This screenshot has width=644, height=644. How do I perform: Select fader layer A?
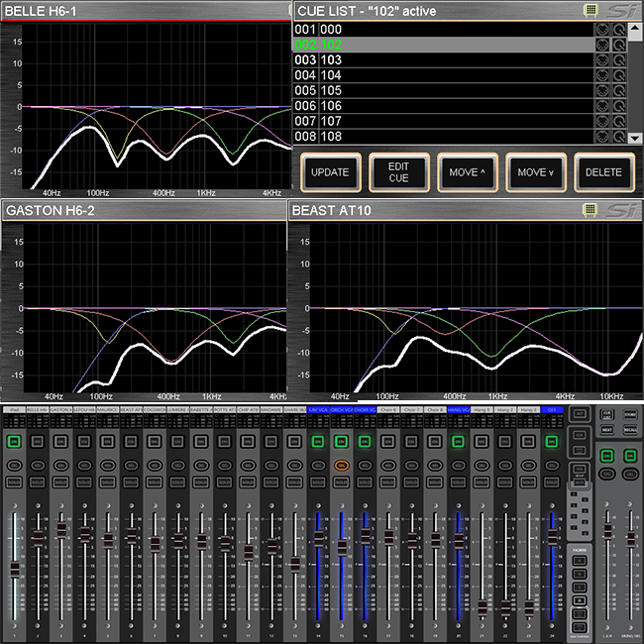click(580, 561)
